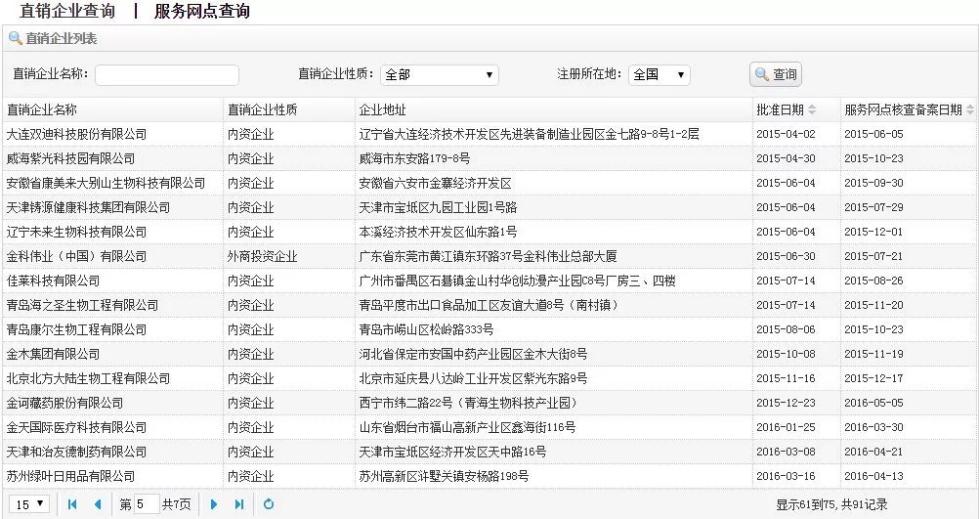Open the 直销企业性质 dropdown showing 全部
Screen dimensions: 979x519
[440, 75]
